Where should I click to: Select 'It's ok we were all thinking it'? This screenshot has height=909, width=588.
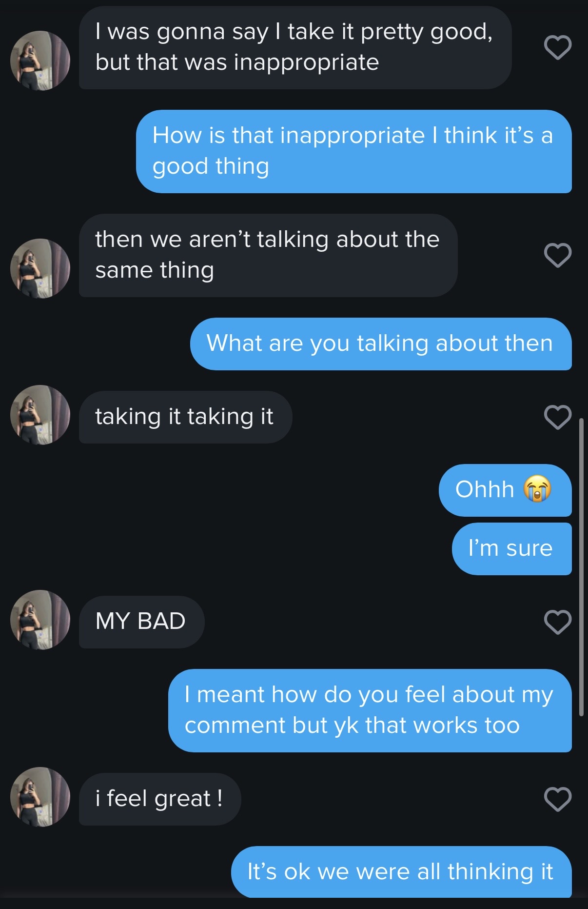400,871
